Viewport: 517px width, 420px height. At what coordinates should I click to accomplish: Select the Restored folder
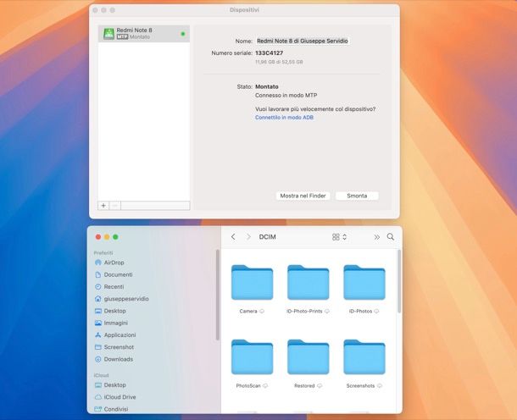coord(309,357)
